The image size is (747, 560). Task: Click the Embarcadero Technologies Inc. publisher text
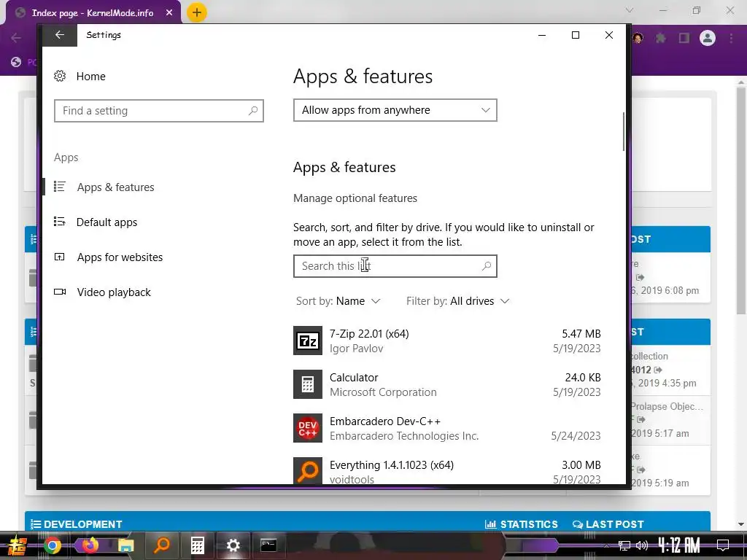click(404, 436)
